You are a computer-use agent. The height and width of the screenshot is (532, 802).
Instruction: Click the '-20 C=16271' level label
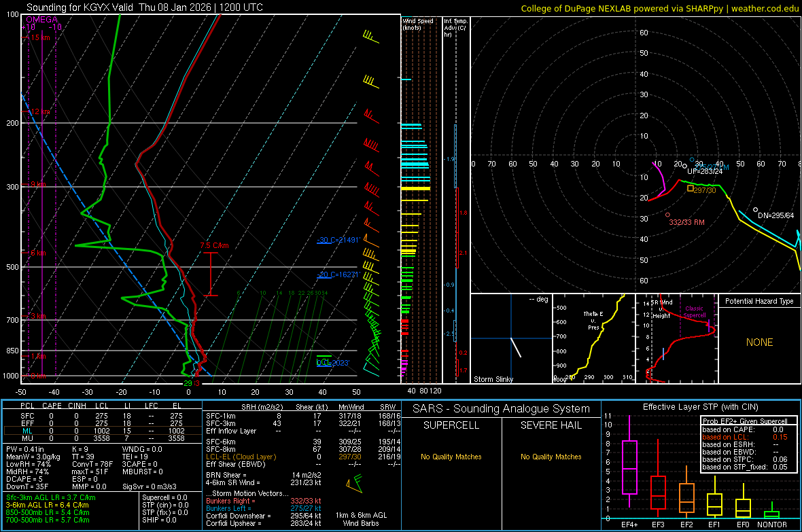(338, 274)
